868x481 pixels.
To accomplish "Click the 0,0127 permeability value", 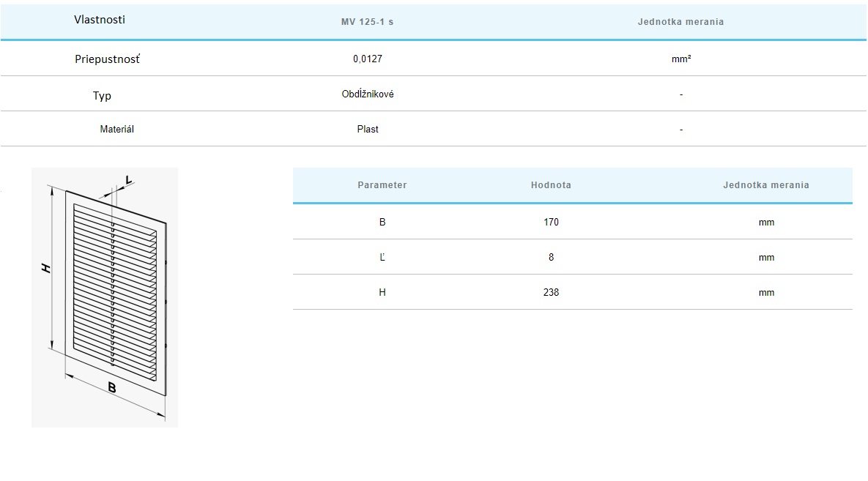I will (x=367, y=59).
